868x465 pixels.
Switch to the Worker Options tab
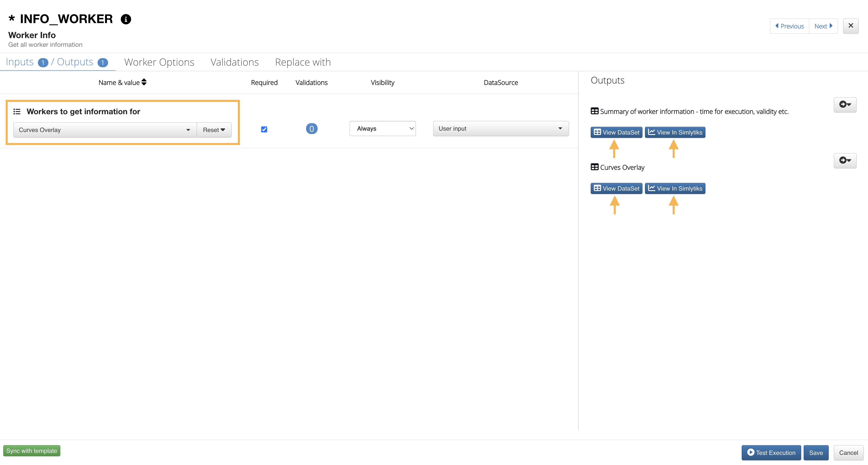159,62
